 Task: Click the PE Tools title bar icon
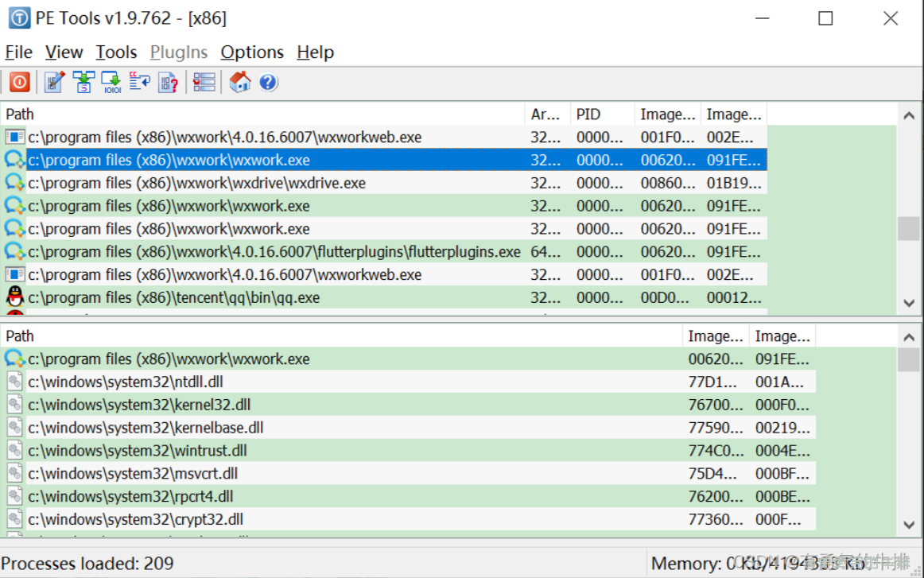coord(19,18)
